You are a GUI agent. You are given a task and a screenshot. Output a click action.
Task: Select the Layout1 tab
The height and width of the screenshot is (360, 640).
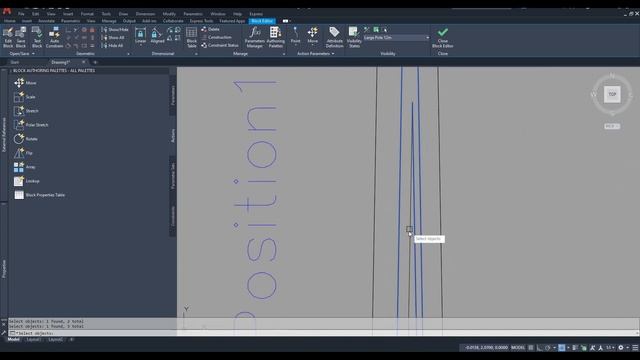coord(33,340)
